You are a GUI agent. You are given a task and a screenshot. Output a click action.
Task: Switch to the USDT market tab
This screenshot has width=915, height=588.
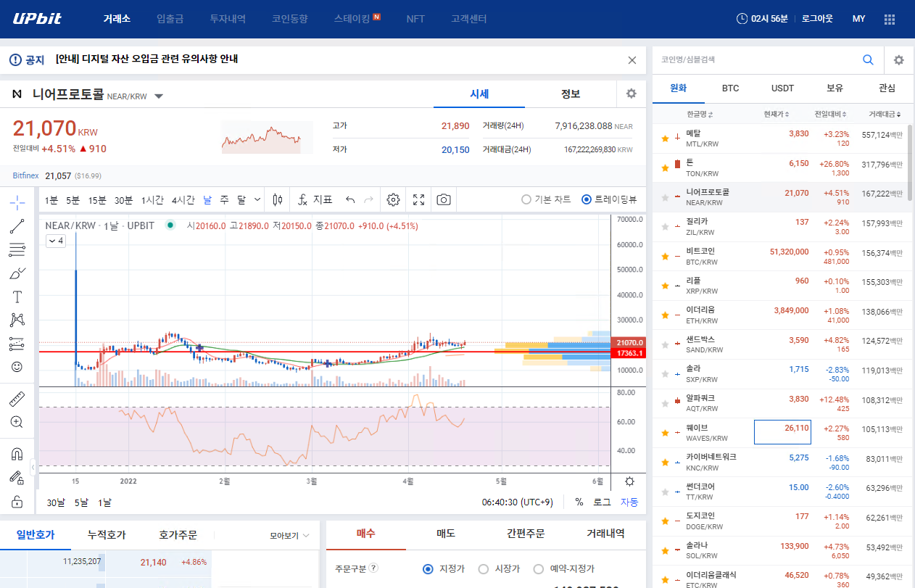[782, 88]
